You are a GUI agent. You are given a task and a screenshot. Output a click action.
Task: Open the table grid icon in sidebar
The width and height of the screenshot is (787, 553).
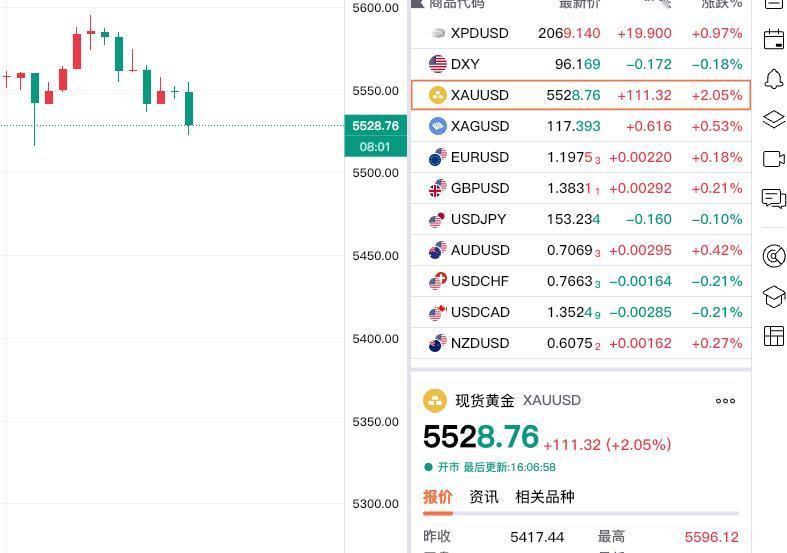(x=773, y=336)
